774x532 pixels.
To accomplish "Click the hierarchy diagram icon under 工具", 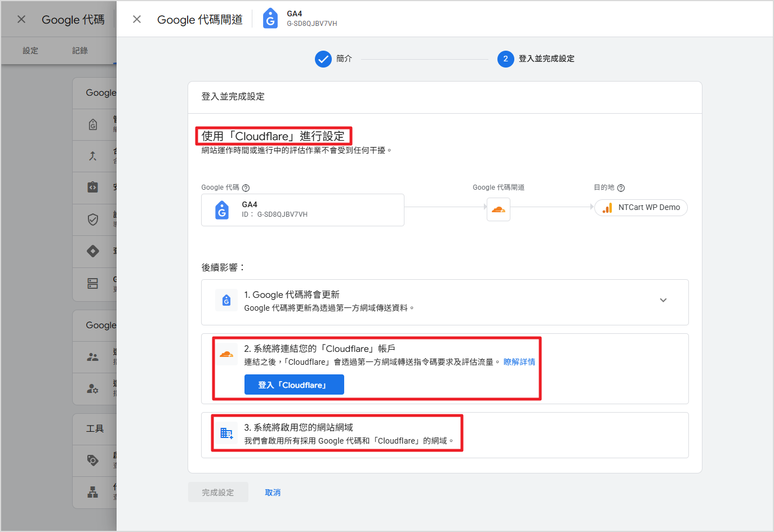I will click(x=93, y=492).
